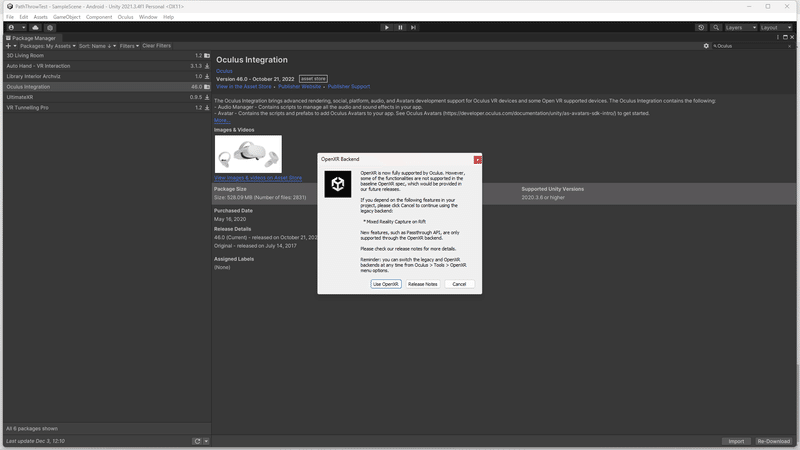Viewport: 800px width, 450px height.
Task: Open the GameObject menu
Action: [x=66, y=17]
